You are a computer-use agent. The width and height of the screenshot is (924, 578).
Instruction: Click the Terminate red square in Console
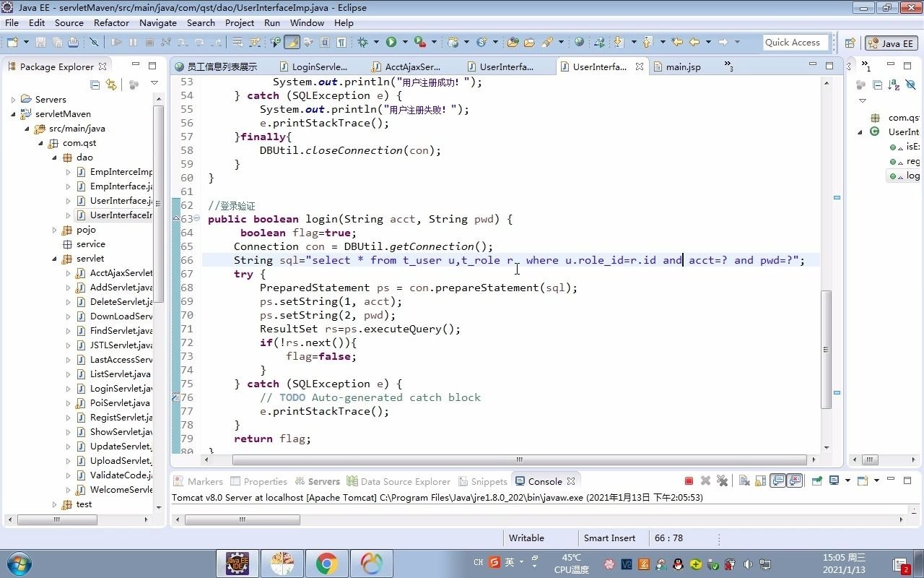[689, 481]
